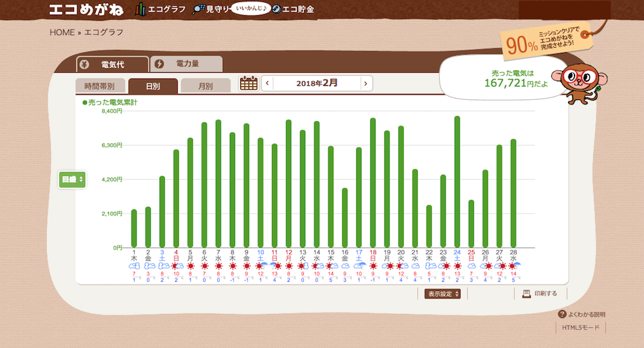This screenshot has height=348, width=644.
Task: Go to the previous month arrow
Action: tap(267, 83)
